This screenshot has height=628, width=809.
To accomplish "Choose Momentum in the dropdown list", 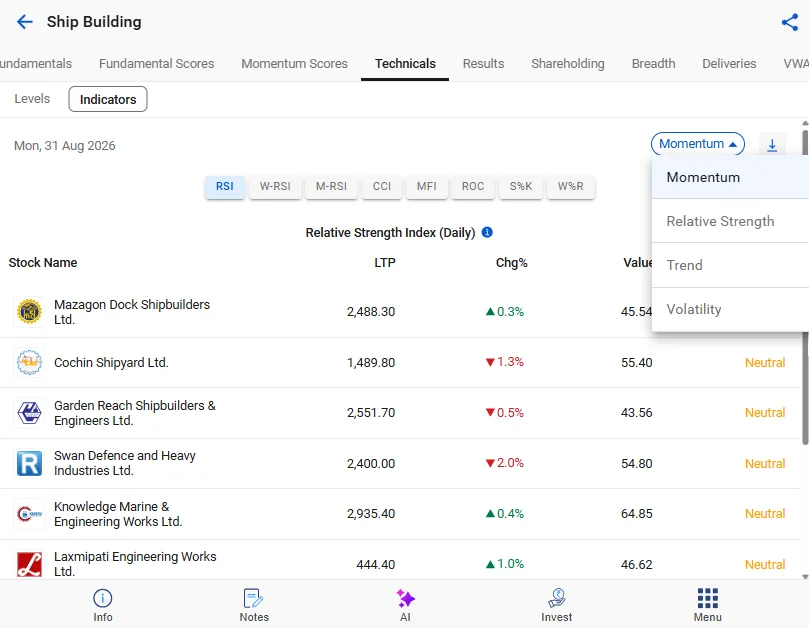I will [730, 177].
